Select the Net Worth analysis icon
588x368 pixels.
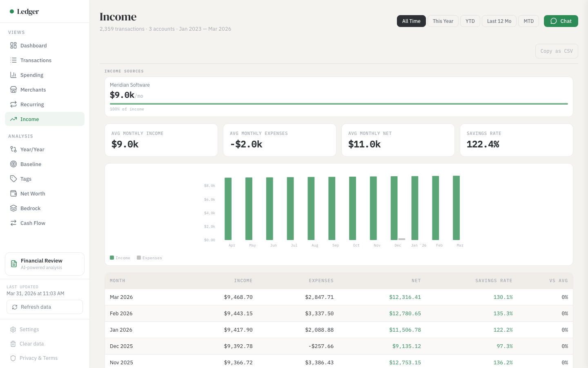tap(13, 193)
